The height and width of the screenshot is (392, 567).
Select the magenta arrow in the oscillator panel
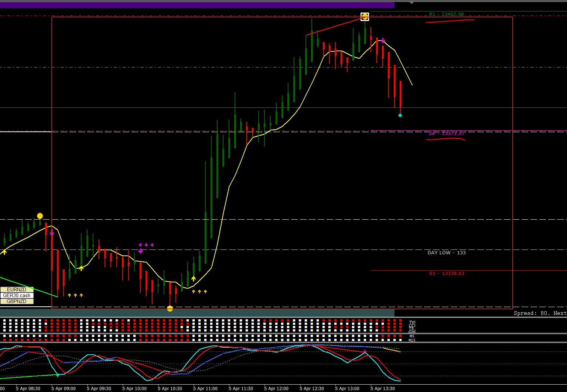pyautogui.click(x=365, y=351)
